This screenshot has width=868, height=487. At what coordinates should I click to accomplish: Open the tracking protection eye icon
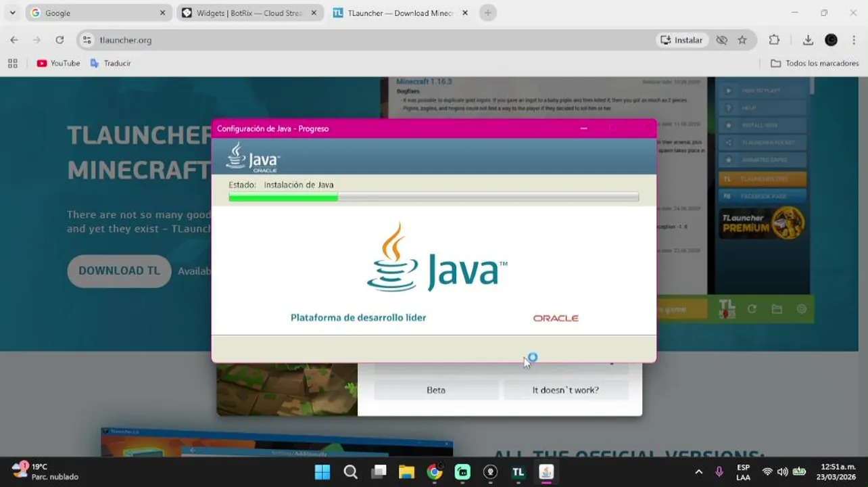point(721,40)
